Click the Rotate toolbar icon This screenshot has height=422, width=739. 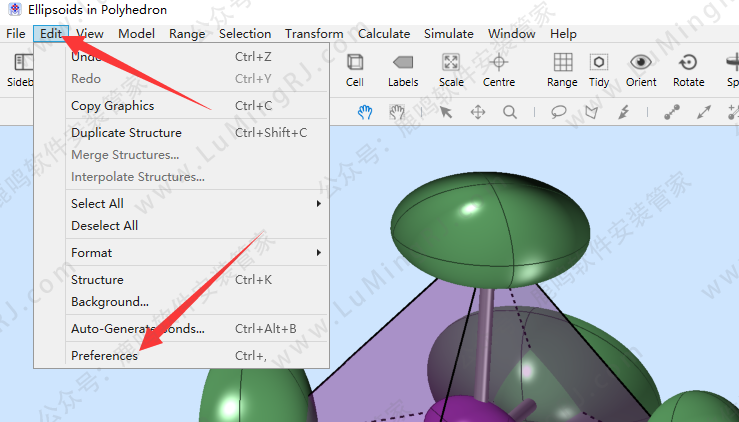(688, 68)
